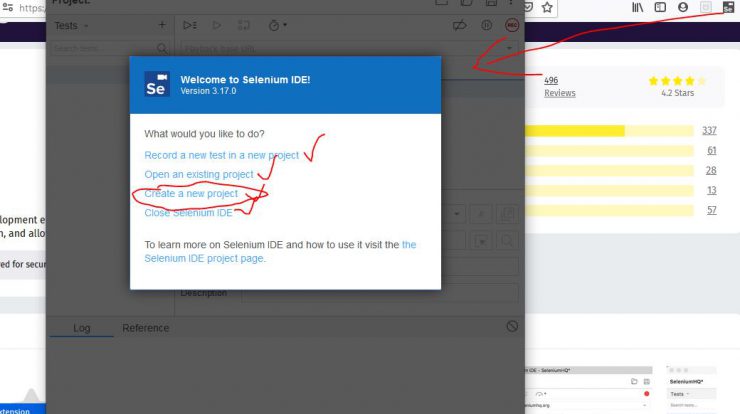Click the search tests magnifier icon

pyautogui.click(x=162, y=49)
